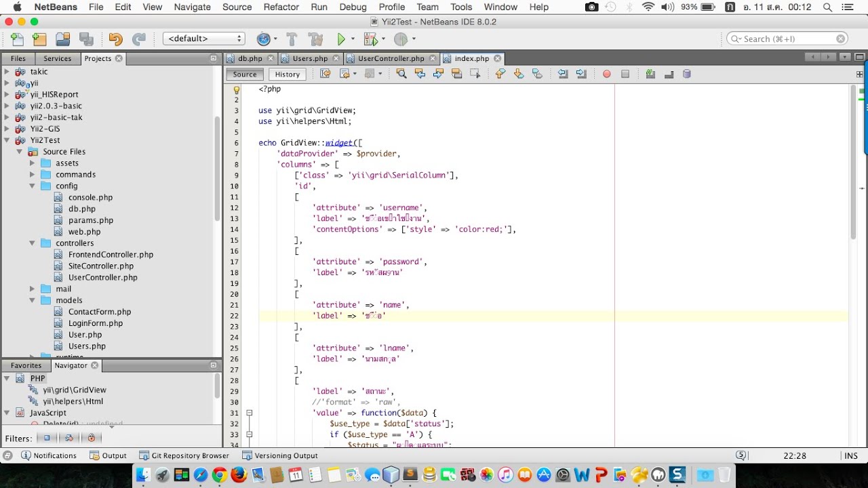Image resolution: width=868 pixels, height=488 pixels.
Task: Toggle first Navigator filter button
Action: (47, 438)
